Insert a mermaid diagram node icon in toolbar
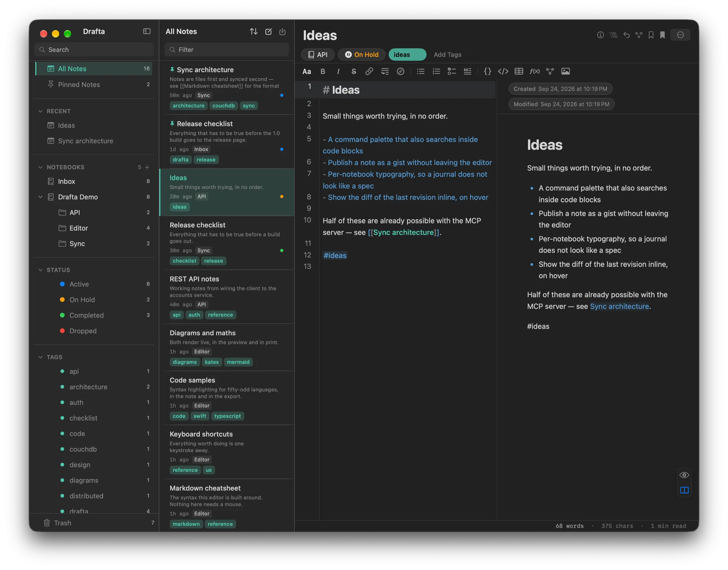The image size is (728, 570). (550, 71)
